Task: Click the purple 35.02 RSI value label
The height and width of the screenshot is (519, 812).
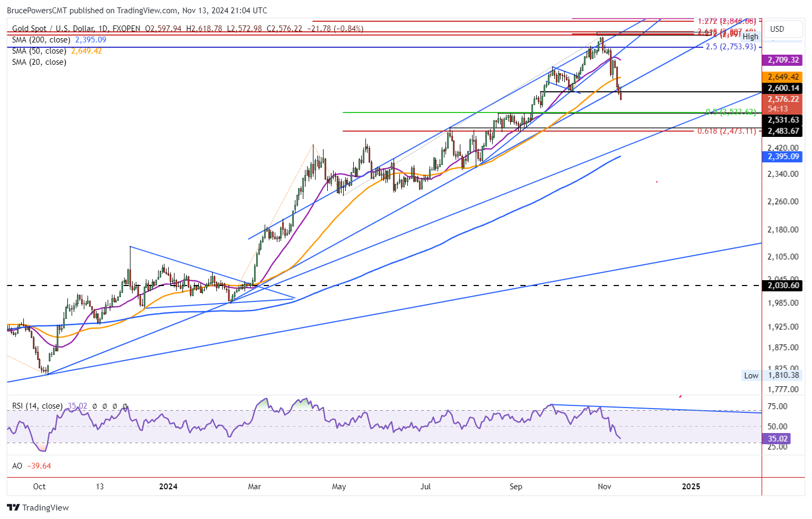Action: [776, 438]
